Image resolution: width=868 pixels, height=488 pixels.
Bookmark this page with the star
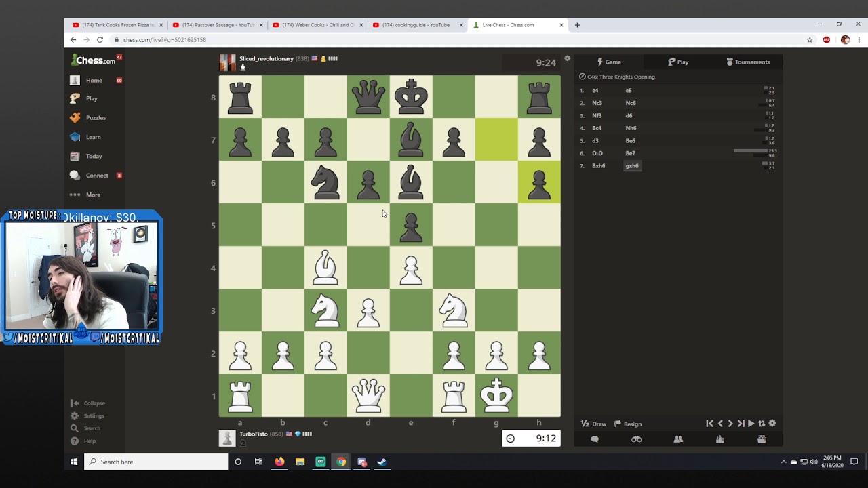(810, 40)
